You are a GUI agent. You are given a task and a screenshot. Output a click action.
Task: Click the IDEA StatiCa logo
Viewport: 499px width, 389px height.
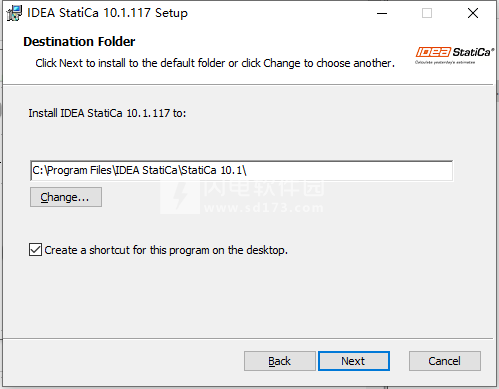click(x=455, y=52)
